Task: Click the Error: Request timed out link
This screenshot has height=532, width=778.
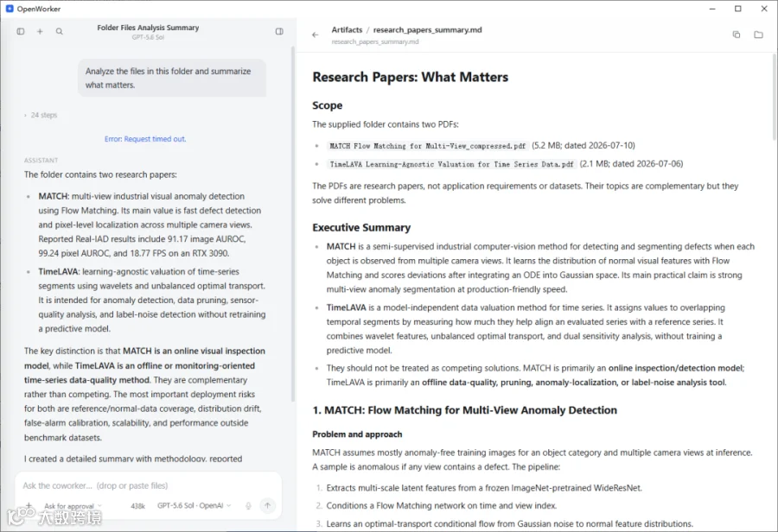Action: click(x=145, y=139)
